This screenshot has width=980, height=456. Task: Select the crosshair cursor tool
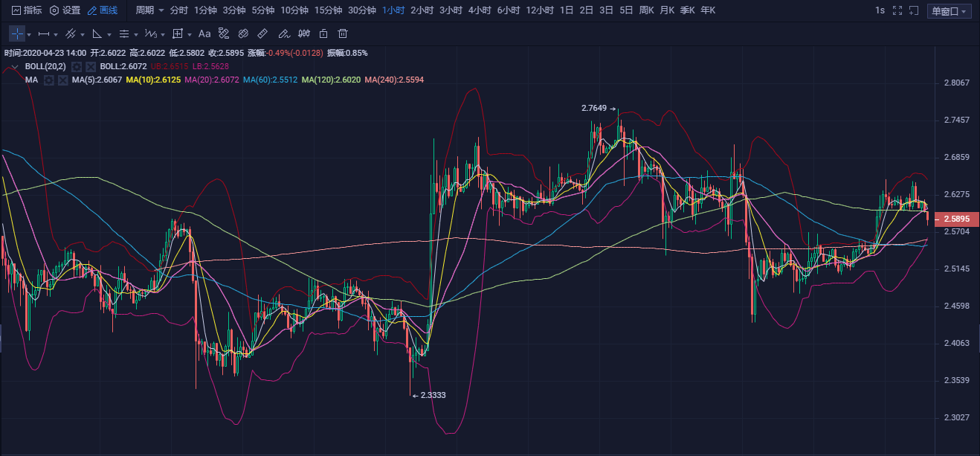(16, 33)
